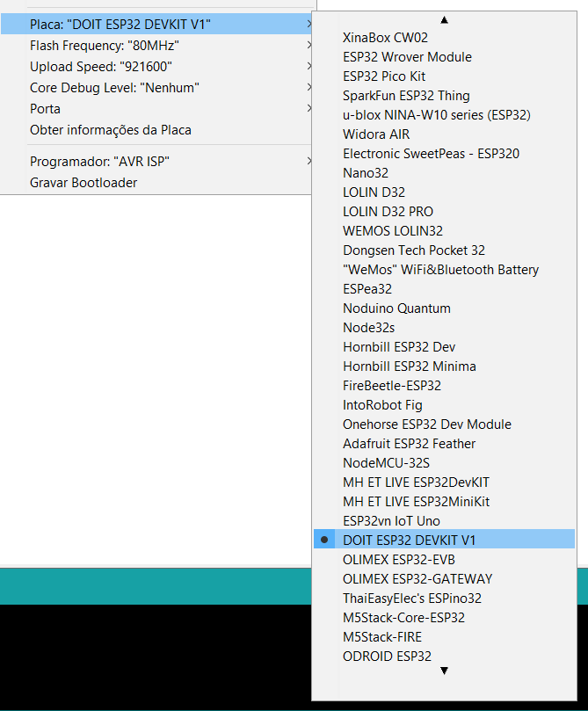Image resolution: width=588 pixels, height=711 pixels.
Task: Select Widora AIR board
Action: 444,134
